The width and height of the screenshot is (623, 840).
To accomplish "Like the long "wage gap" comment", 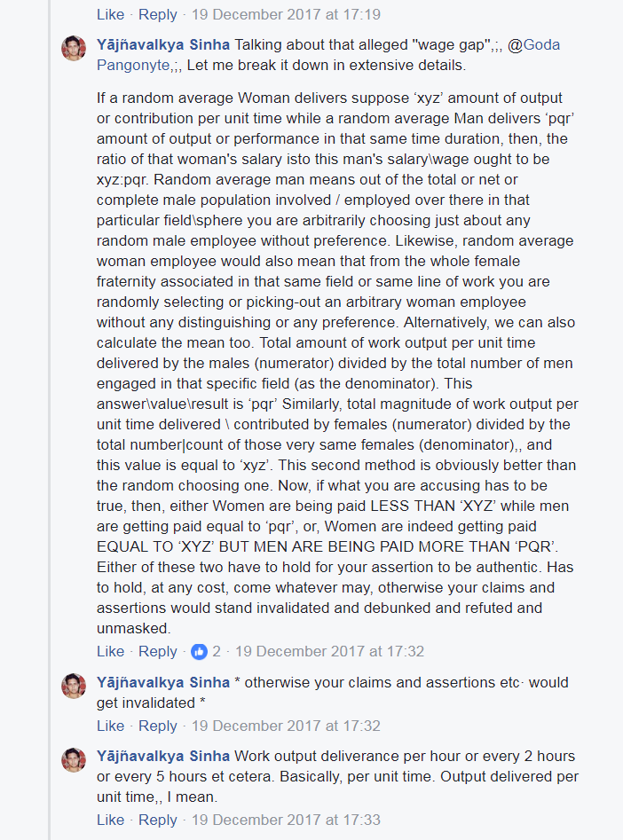I will click(x=110, y=651).
